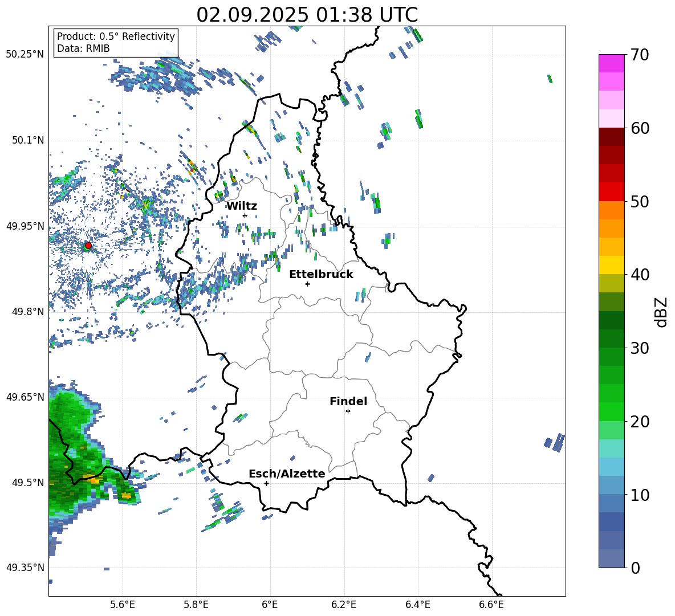
Task: Click the colorbar tick value 60
Action: click(x=640, y=128)
